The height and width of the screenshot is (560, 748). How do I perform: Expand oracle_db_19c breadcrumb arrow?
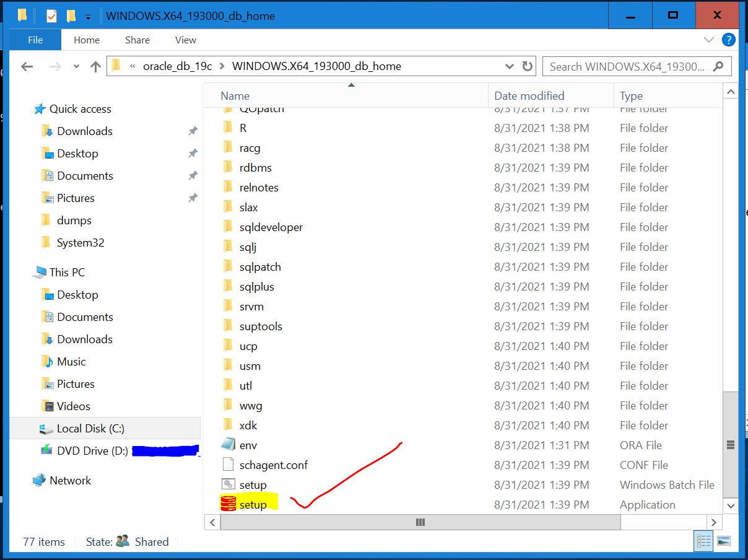click(x=222, y=66)
